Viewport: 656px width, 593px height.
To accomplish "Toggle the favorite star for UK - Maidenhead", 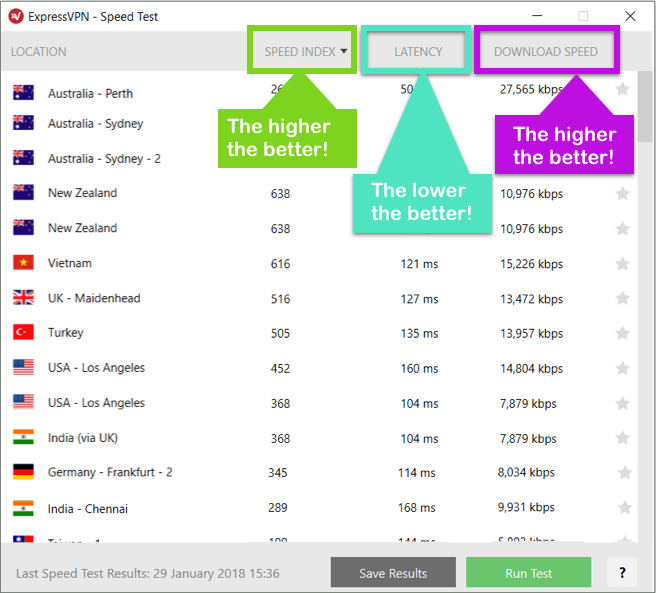I will point(623,298).
